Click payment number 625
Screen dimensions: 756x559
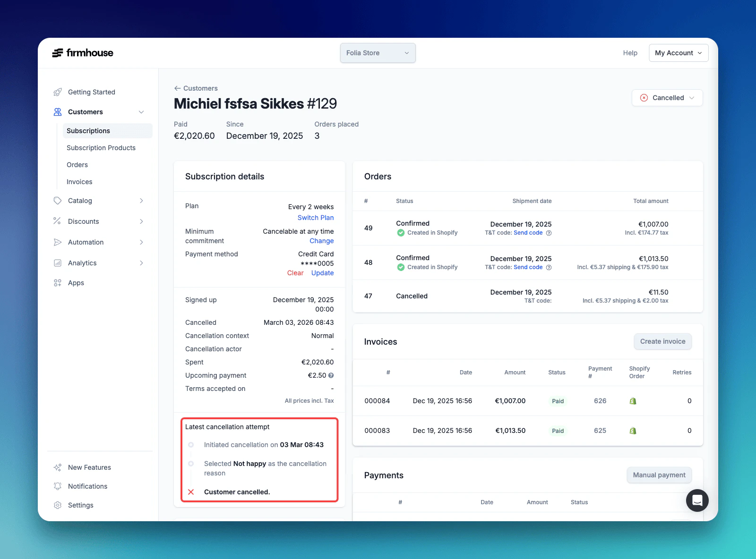point(600,431)
